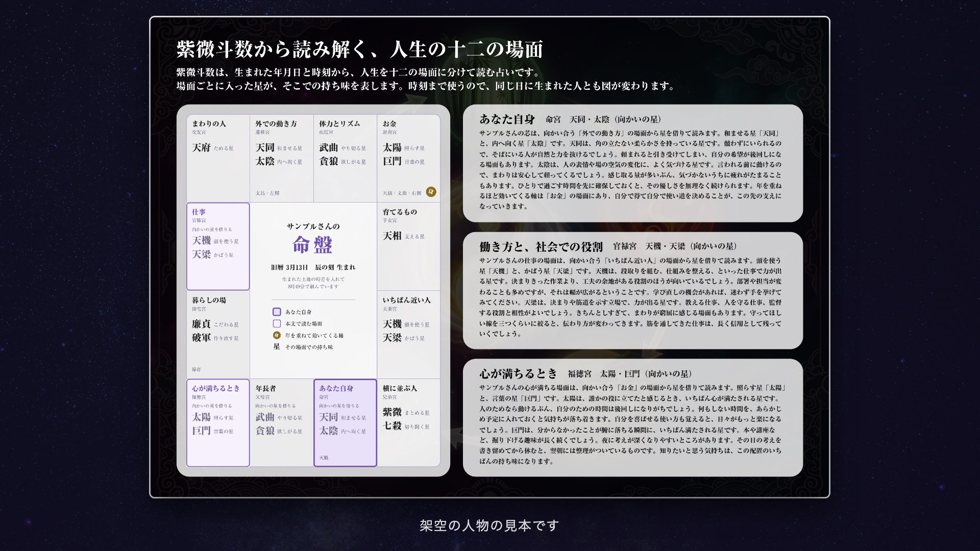Click the あなた自身 heading in the right panel
This screenshot has height=551, width=980.
coord(507,119)
